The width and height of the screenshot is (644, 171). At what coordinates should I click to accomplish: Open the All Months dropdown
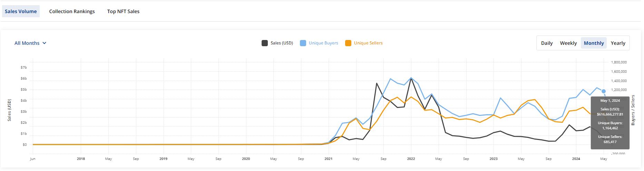[27, 43]
